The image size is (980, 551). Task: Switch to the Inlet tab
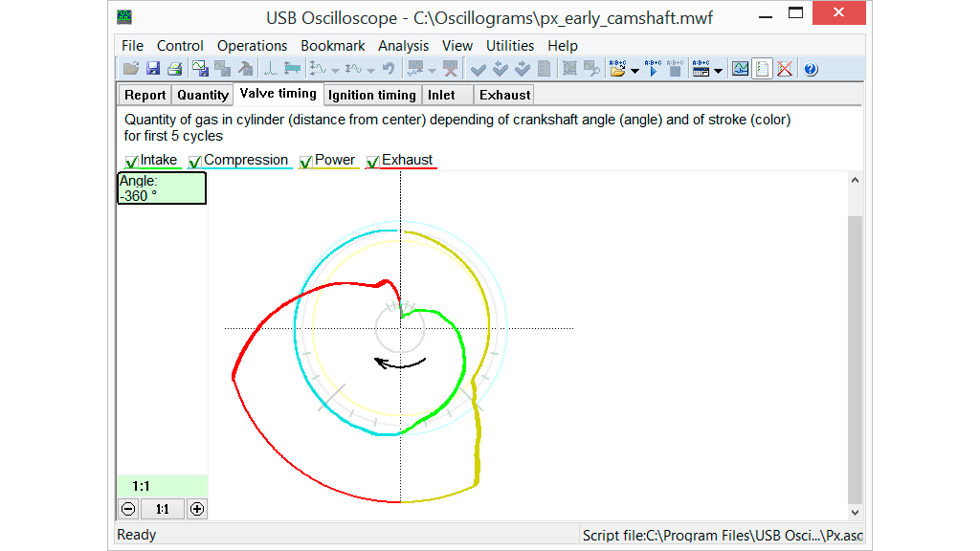tap(447, 95)
